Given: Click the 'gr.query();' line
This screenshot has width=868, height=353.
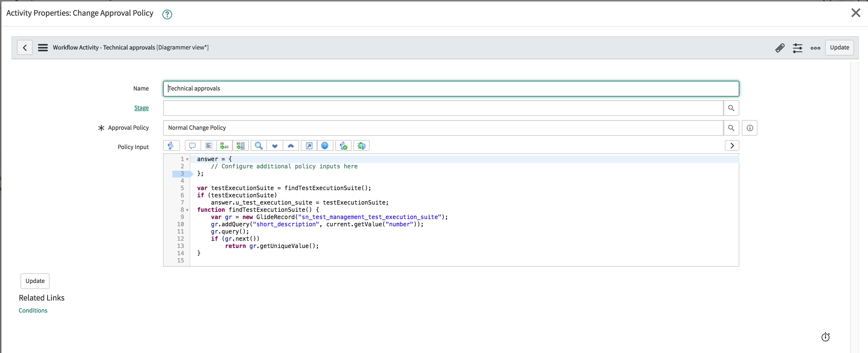Looking at the screenshot, I should [x=230, y=231].
